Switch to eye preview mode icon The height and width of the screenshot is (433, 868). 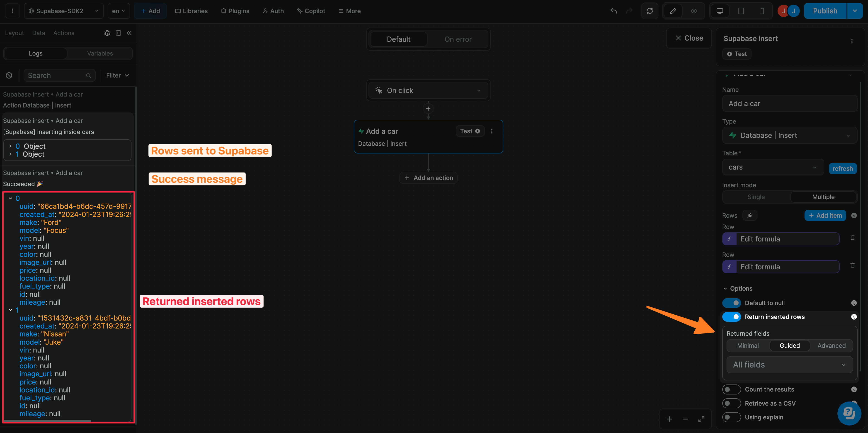point(694,11)
